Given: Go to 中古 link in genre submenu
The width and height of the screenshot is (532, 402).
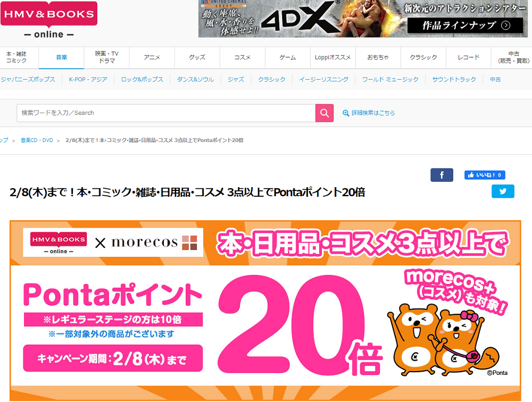Looking at the screenshot, I should coord(495,79).
